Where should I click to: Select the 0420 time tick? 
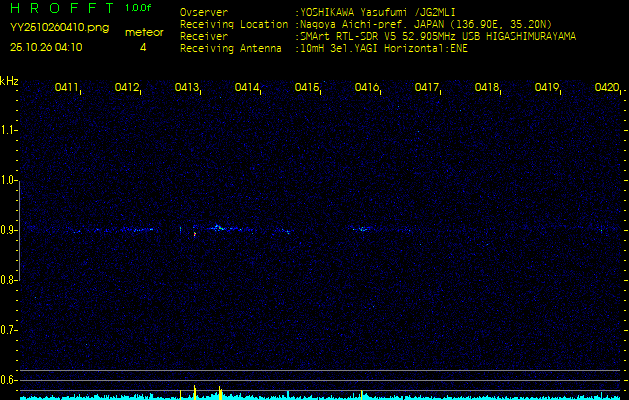coord(607,88)
